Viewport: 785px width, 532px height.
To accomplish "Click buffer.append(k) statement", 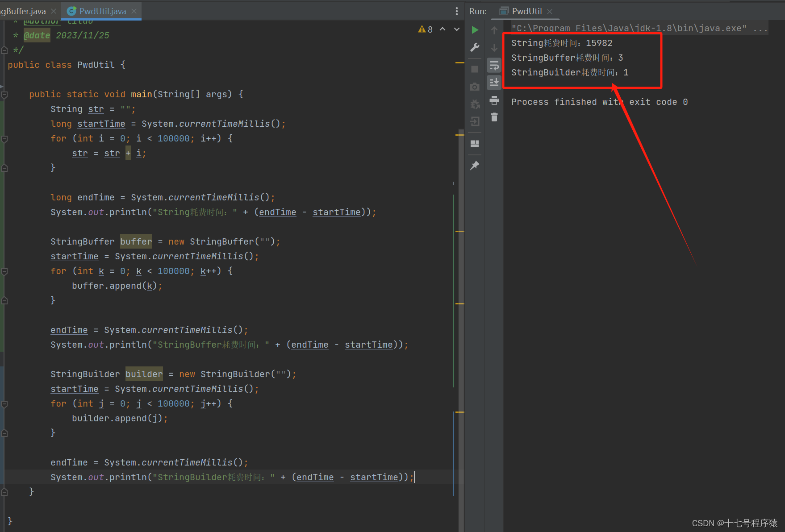I will [117, 286].
